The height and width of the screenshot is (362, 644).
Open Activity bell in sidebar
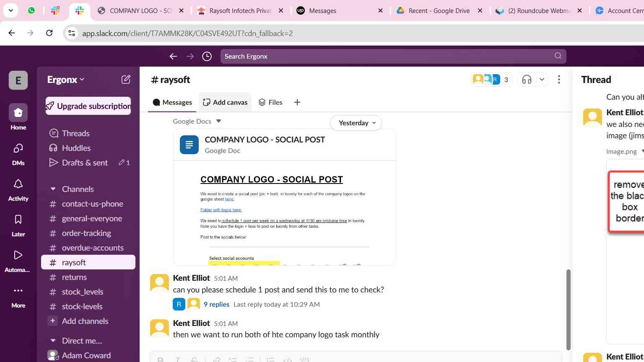click(18, 189)
